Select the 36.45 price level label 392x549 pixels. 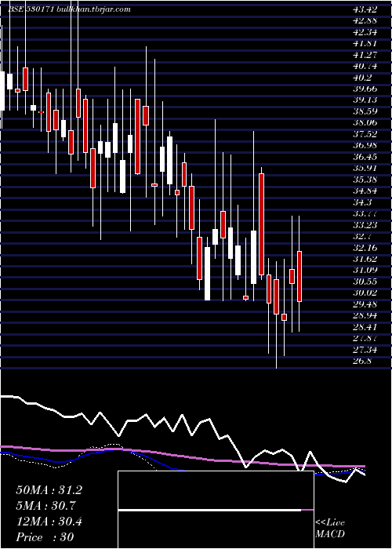pyautogui.click(x=365, y=157)
